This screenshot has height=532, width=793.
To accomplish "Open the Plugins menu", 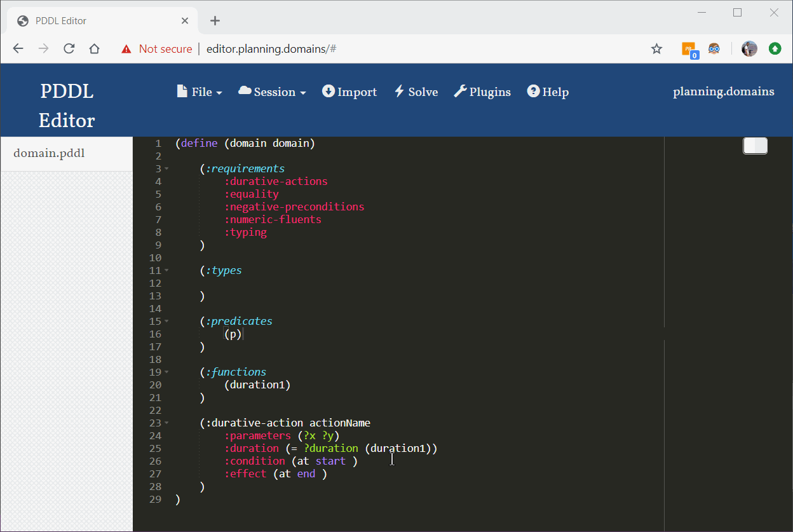I will click(x=482, y=92).
